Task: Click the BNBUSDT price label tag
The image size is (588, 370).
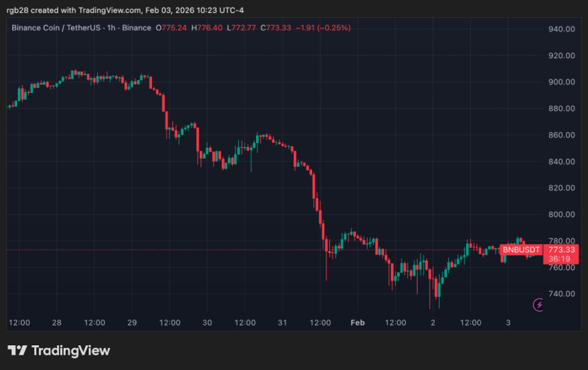Action: pos(521,250)
